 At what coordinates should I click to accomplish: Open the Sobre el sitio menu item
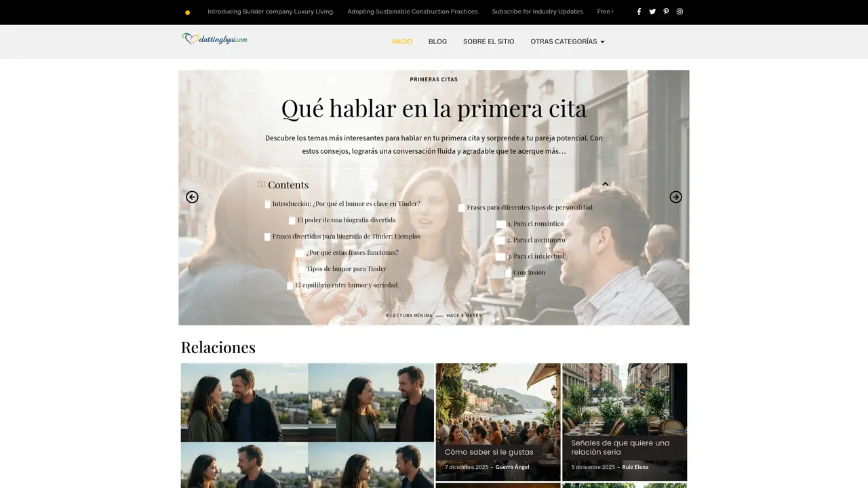[x=488, y=41]
